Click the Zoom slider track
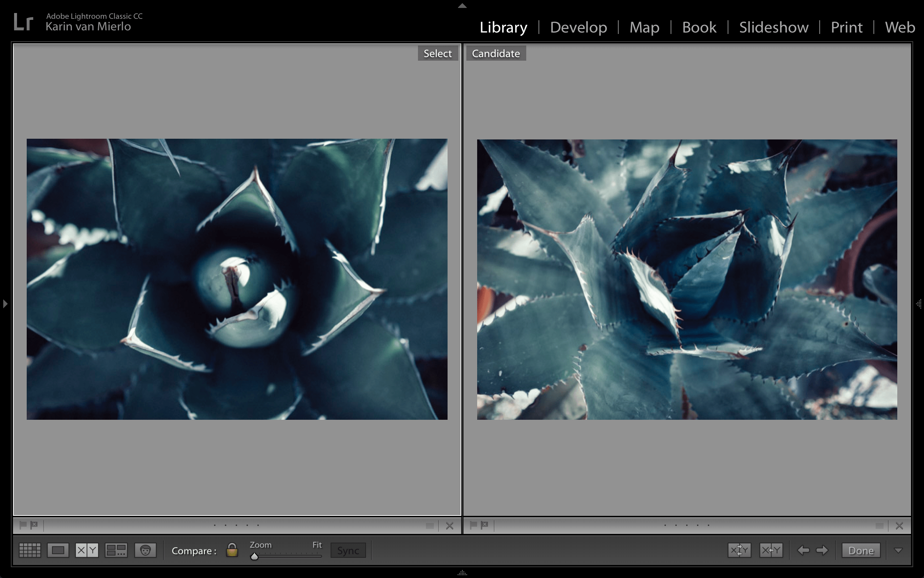The width and height of the screenshot is (924, 578). coord(286,556)
